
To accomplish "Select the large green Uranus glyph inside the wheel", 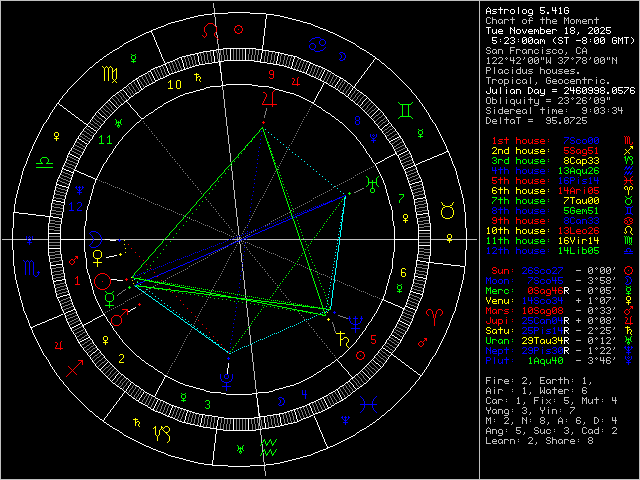I will click(x=372, y=184).
